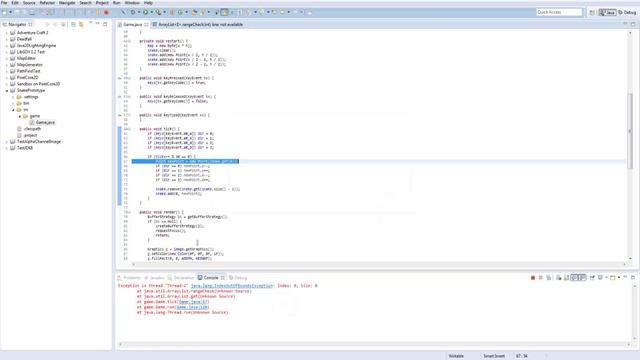
Task: Expand the LibGDX 1.2 Test project
Action: [7, 52]
